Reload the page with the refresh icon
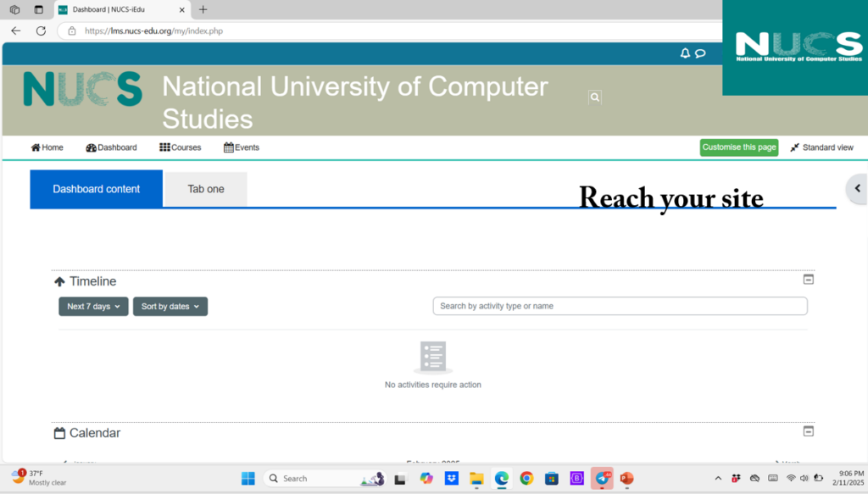This screenshot has height=494, width=868. [x=41, y=31]
